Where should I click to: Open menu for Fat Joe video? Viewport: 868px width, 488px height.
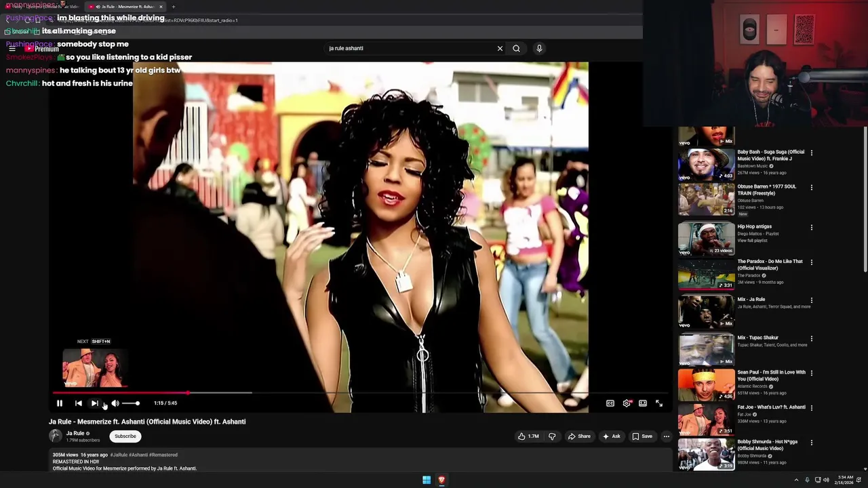click(x=812, y=408)
